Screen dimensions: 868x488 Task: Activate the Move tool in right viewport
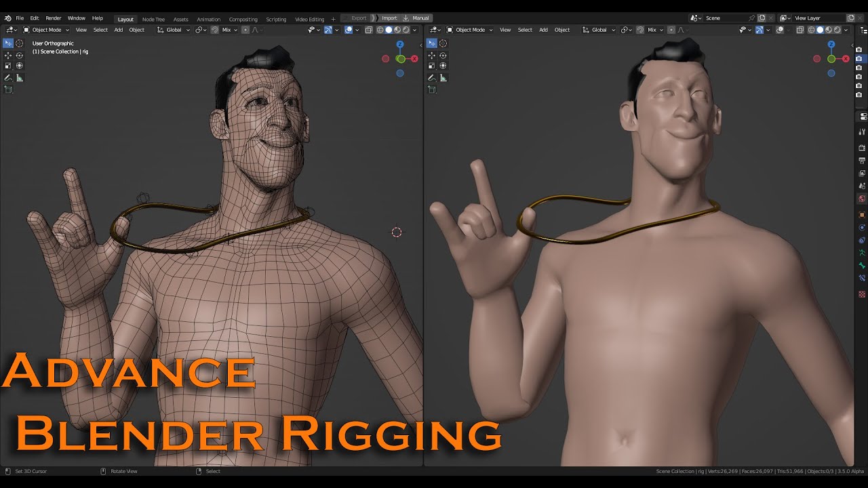pos(432,56)
